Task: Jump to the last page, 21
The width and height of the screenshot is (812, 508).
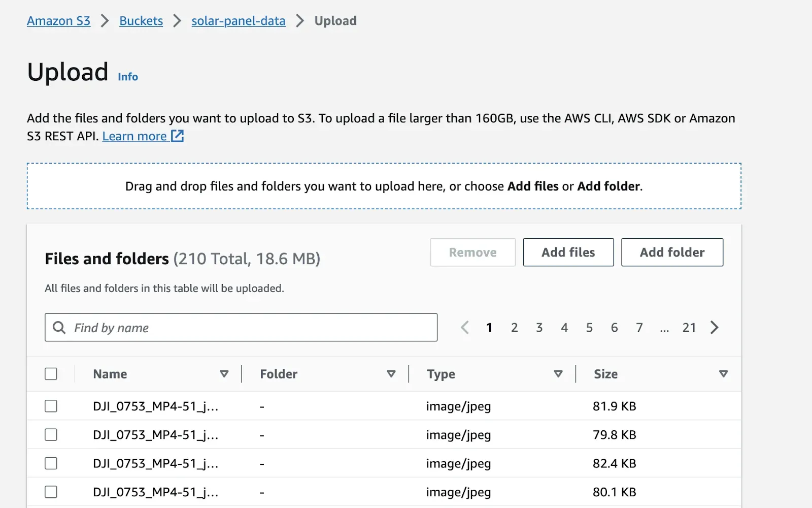Action: (689, 328)
